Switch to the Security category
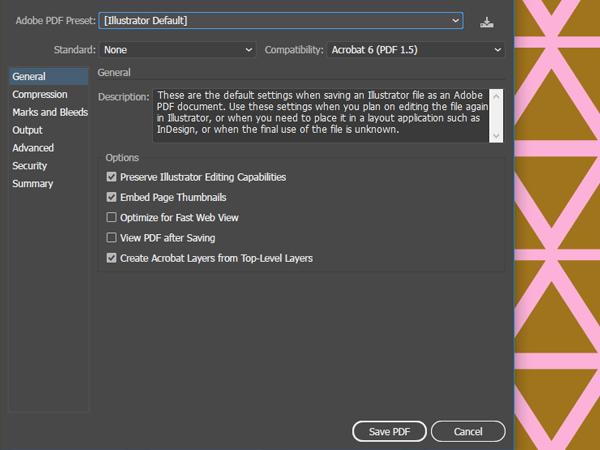This screenshot has width=600, height=450. (x=49, y=166)
